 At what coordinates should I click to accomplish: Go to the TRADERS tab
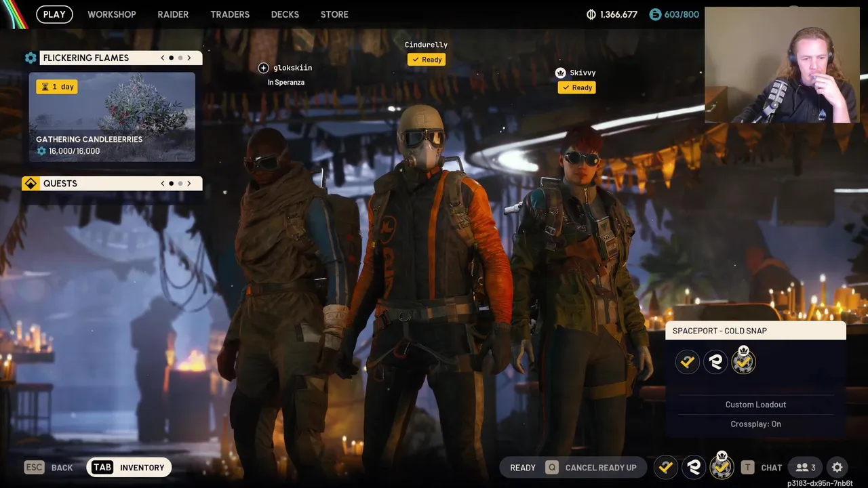click(230, 14)
